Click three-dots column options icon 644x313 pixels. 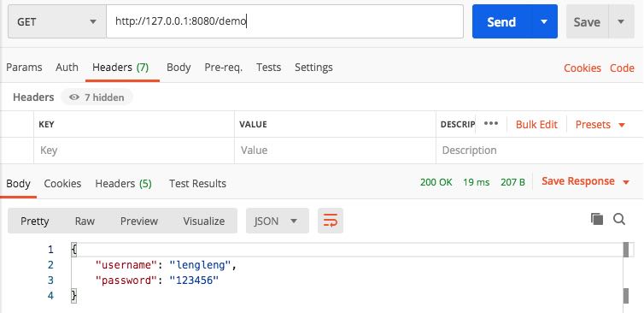(x=491, y=124)
